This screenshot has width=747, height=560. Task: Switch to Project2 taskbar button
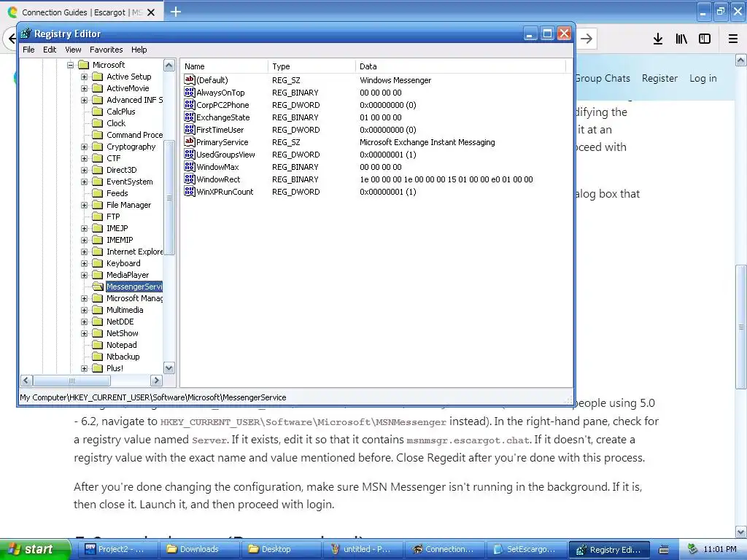coord(117,549)
